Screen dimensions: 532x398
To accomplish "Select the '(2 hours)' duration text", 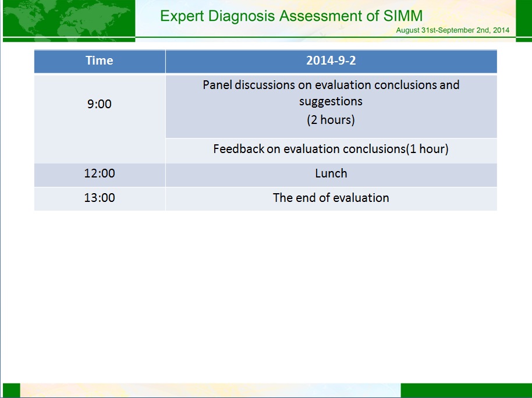I will [331, 120].
